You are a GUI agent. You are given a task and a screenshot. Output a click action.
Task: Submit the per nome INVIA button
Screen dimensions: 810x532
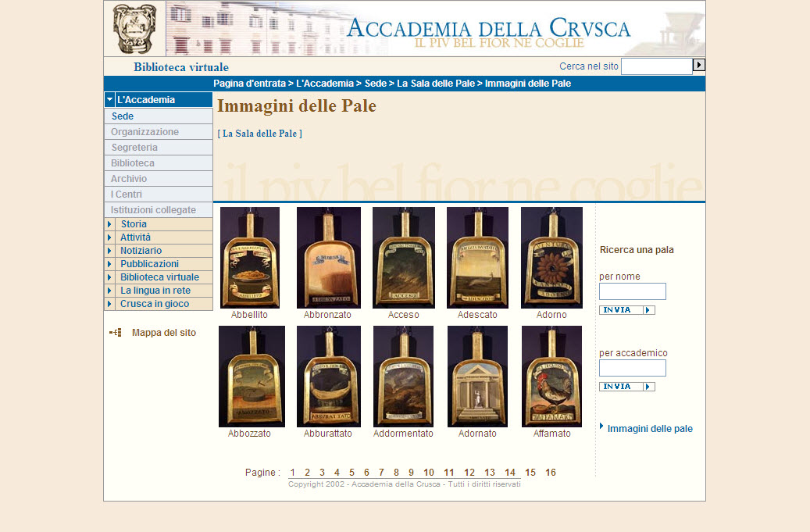point(627,310)
